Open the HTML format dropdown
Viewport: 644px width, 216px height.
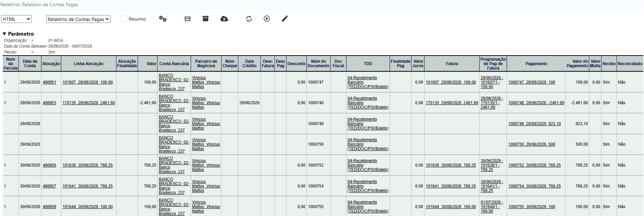pyautogui.click(x=16, y=19)
